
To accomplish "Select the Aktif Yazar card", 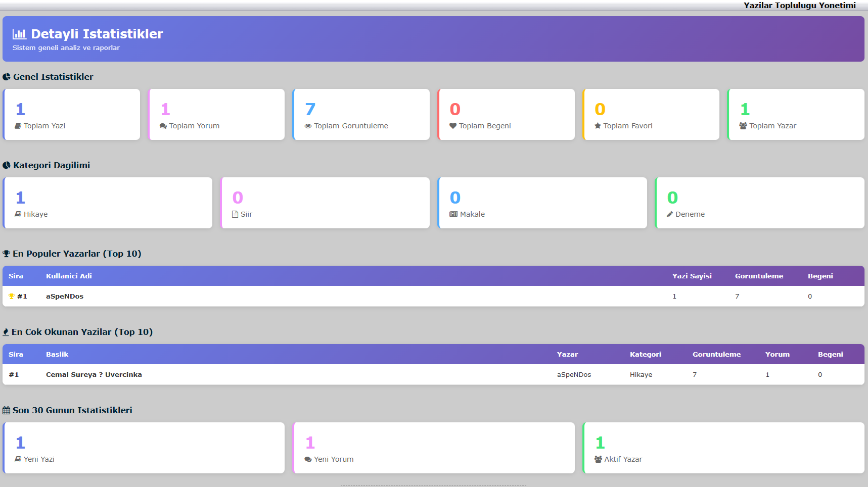I will [723, 448].
